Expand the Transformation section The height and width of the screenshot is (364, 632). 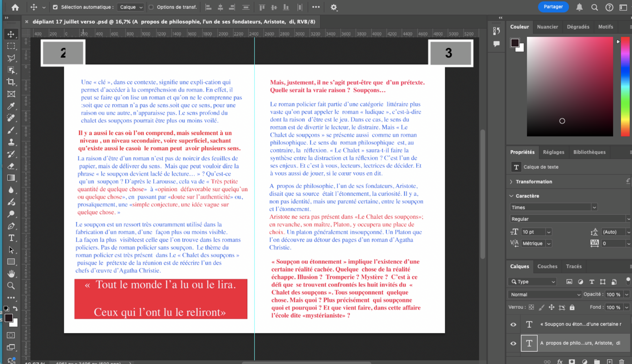click(x=511, y=182)
